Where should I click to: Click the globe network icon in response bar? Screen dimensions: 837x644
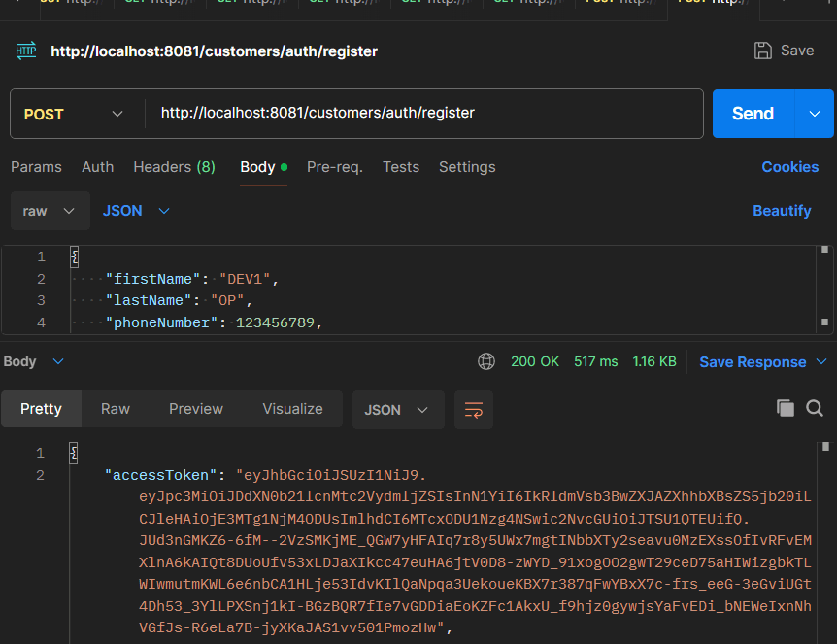[x=486, y=361]
